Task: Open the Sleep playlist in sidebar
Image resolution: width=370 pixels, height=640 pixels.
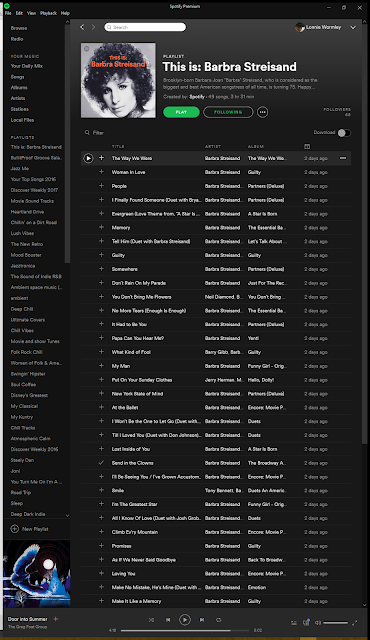Action: [17, 503]
